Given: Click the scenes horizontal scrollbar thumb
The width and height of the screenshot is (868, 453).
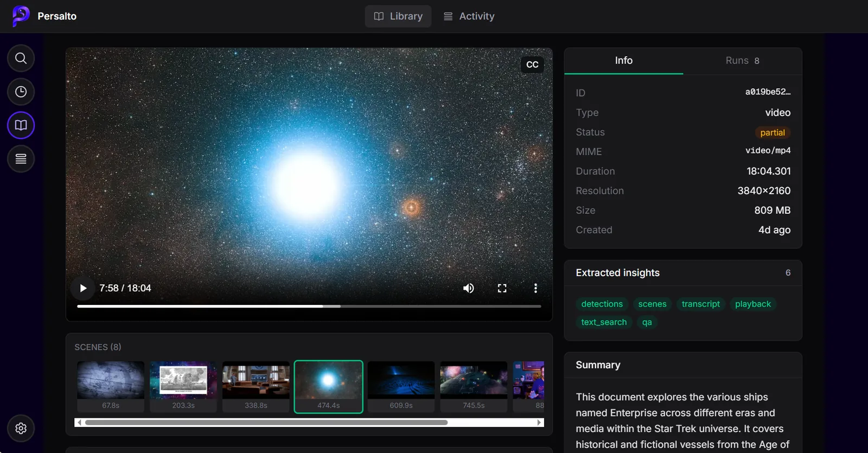Looking at the screenshot, I should 266,423.
